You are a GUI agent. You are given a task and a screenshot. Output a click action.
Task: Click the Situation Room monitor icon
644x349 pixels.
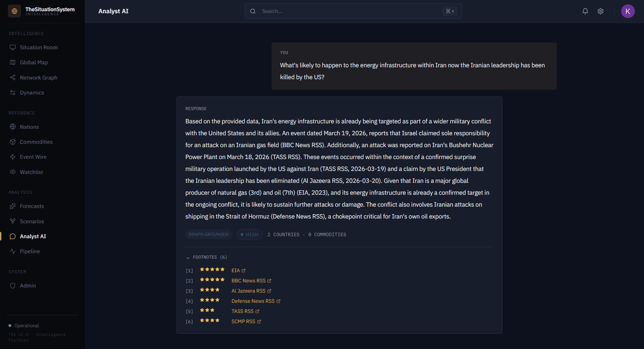[13, 47]
